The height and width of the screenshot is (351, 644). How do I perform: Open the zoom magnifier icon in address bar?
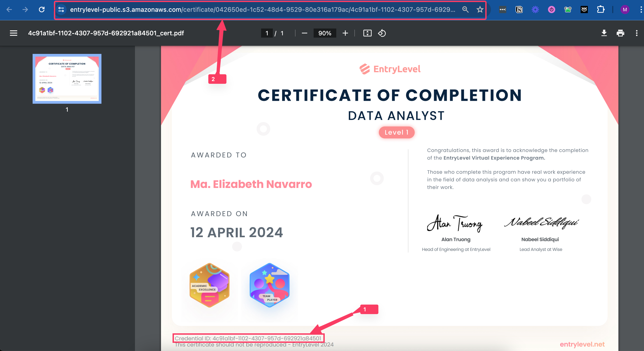pos(465,10)
